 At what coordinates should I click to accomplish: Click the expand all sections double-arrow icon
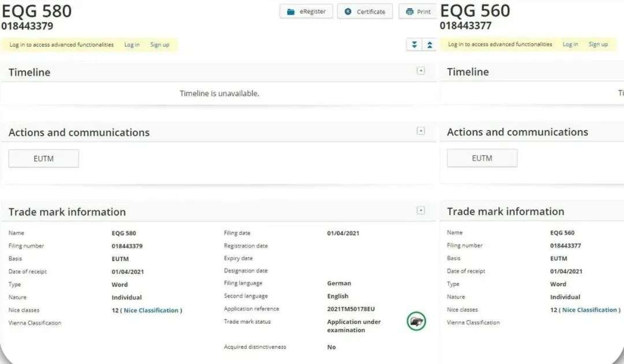414,44
